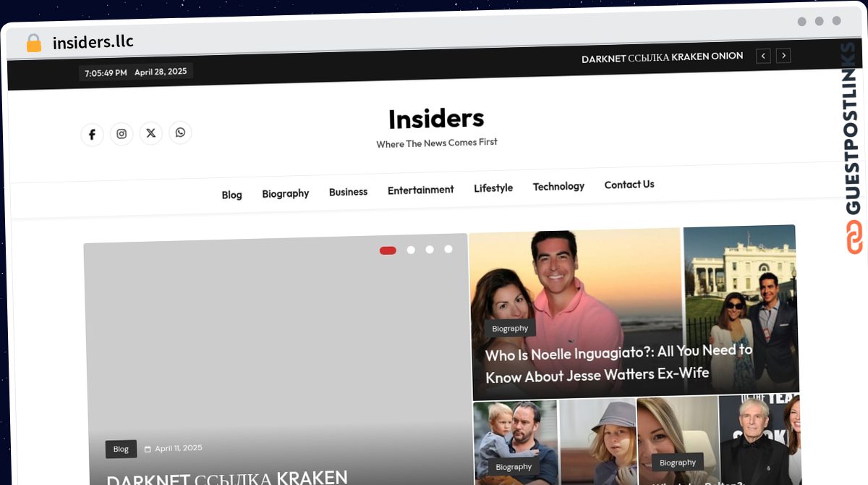The height and width of the screenshot is (485, 868).
Task: Click Biography tag on the blonde woman card
Action: 678,463
